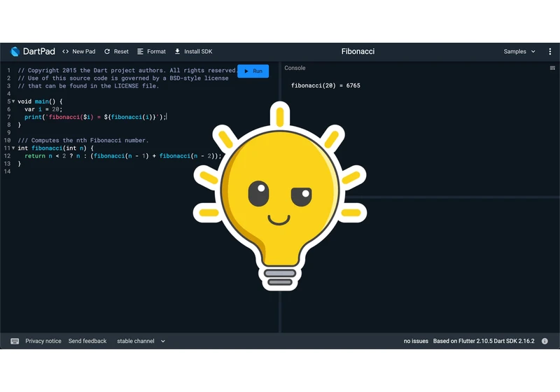This screenshot has height=392, width=560.
Task: Click the Console panel label
Action: 295,68
